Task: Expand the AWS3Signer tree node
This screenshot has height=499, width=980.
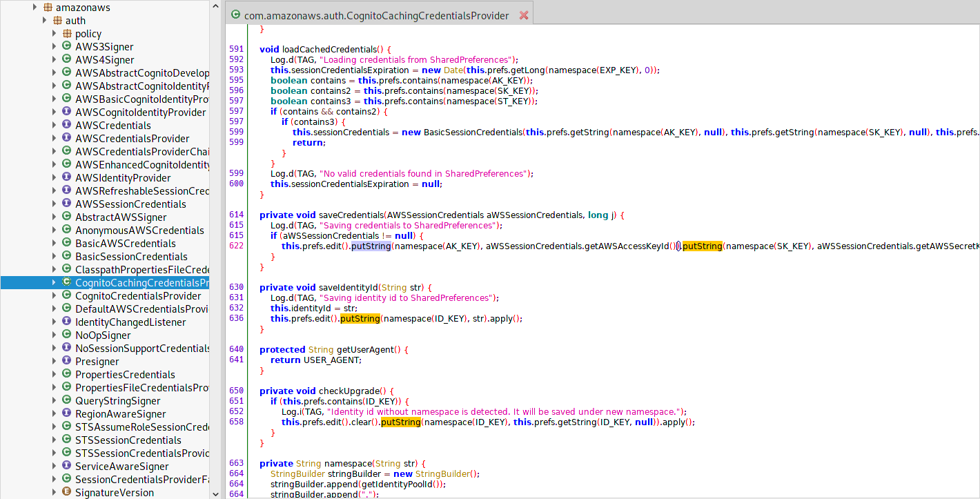Action: point(55,47)
